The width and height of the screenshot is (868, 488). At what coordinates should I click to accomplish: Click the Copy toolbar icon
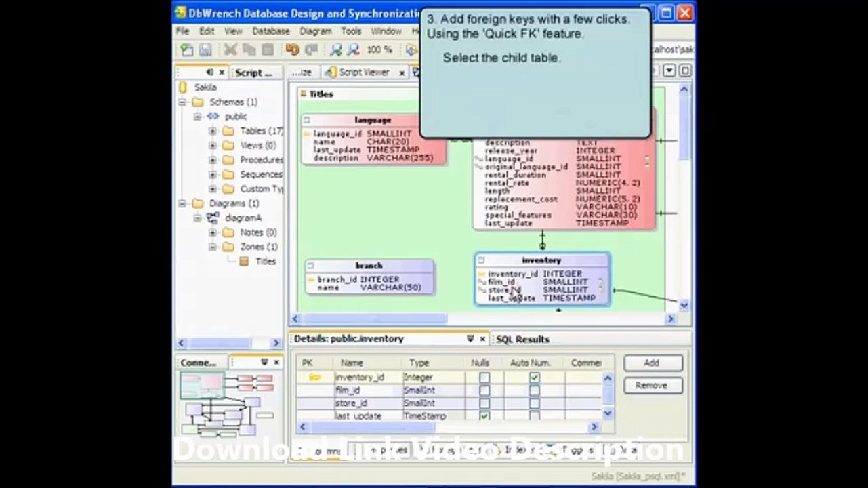(x=249, y=49)
